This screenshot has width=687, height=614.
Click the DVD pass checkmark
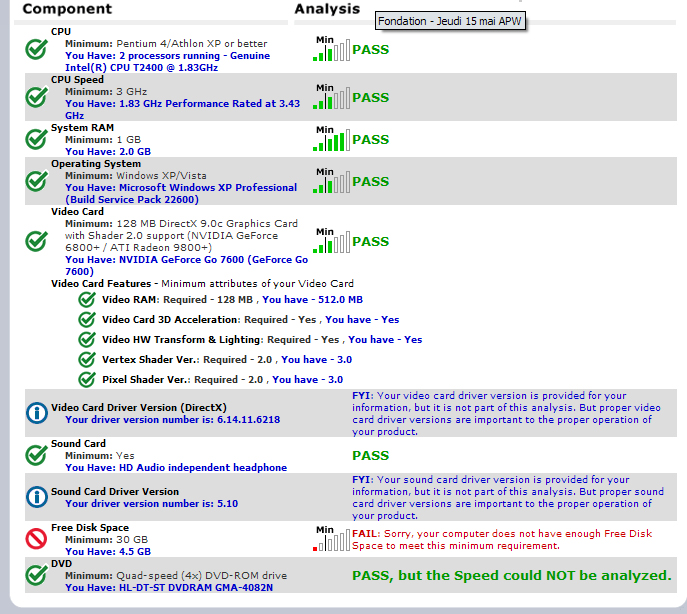[36, 575]
